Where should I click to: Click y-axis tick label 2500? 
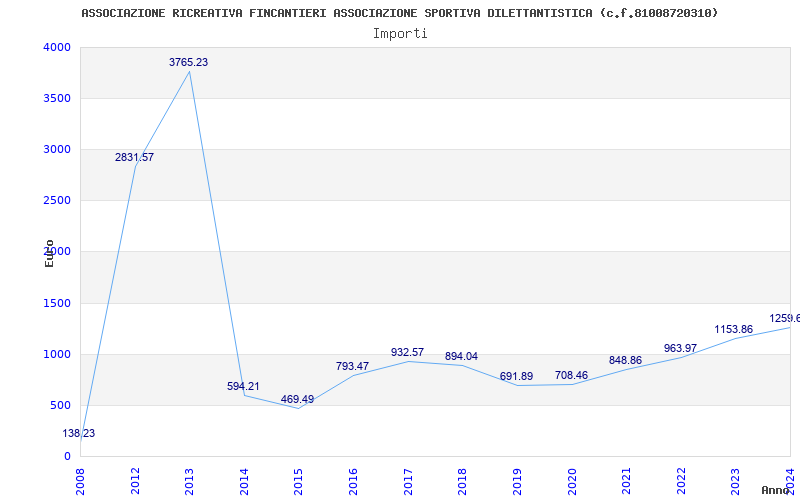click(x=57, y=201)
